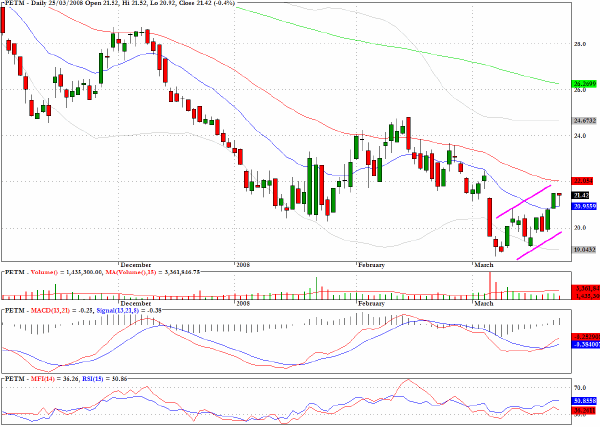Screen dimensions: 600x427
Task: Select the blue 50.8358 RSI value tag
Action: click(x=584, y=401)
